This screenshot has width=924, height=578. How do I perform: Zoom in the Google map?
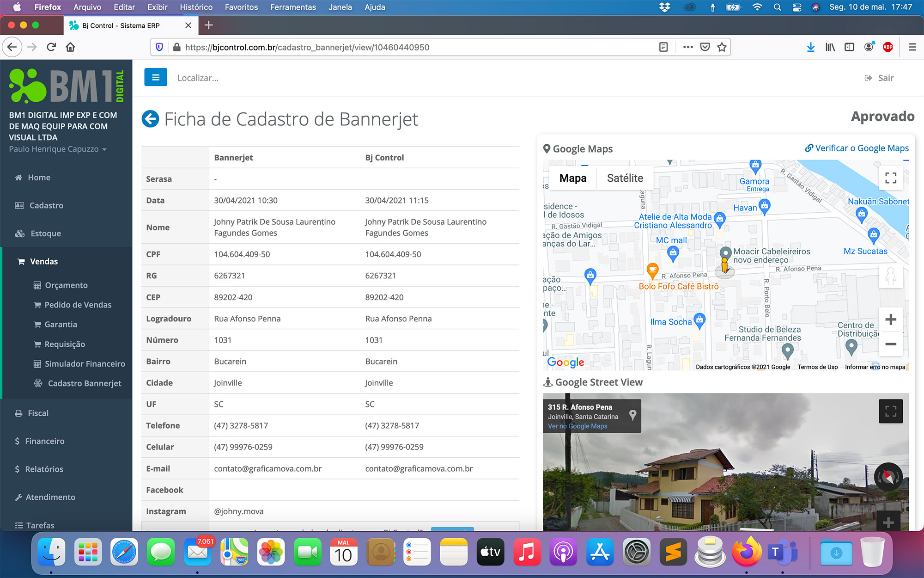point(890,320)
